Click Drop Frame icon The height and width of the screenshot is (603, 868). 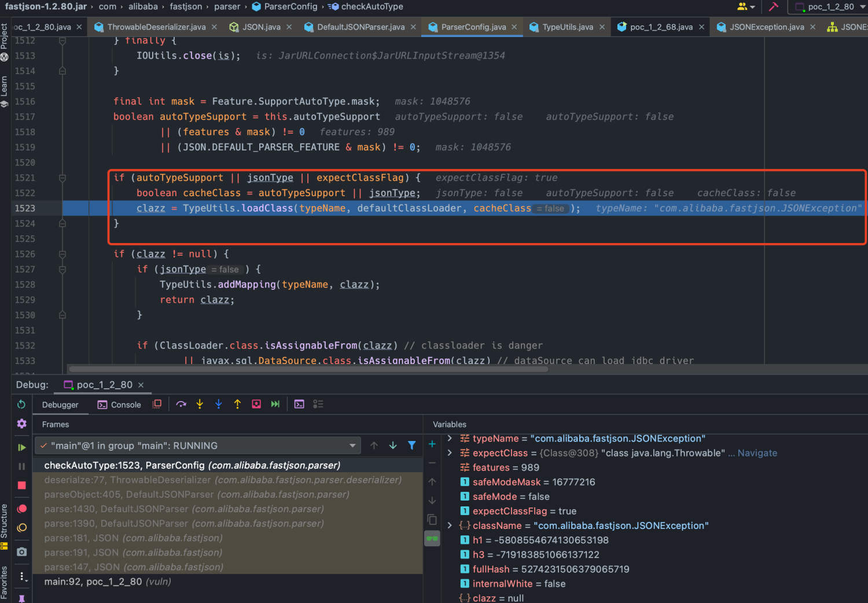[256, 405]
